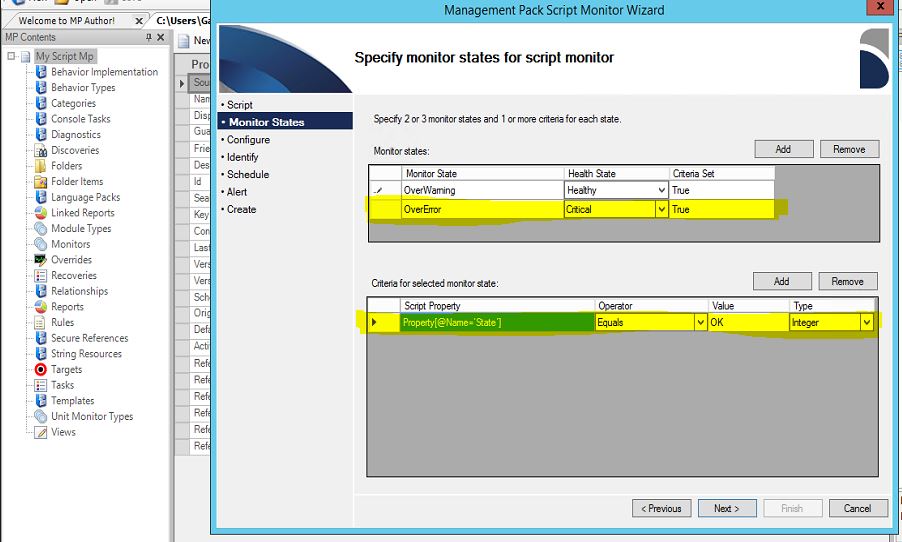This screenshot has height=542, width=902.
Task: Click the Behavior Types tree icon
Action: (x=41, y=87)
